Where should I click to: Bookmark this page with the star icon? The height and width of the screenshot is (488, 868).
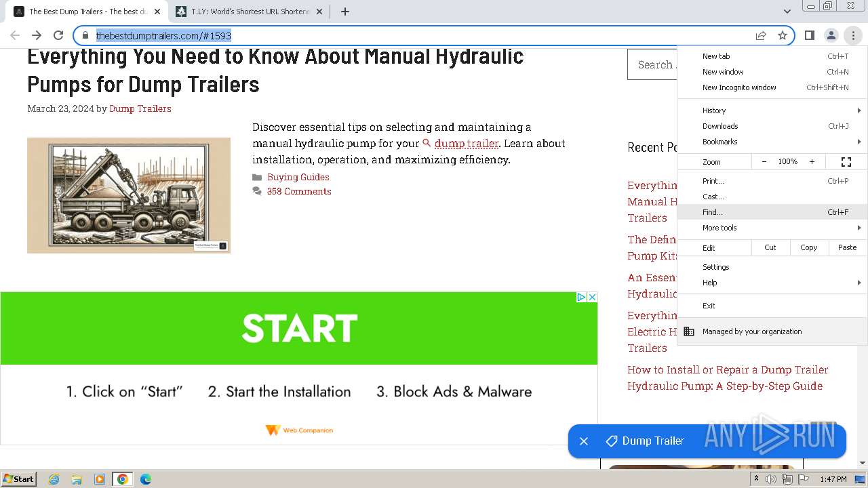click(783, 35)
